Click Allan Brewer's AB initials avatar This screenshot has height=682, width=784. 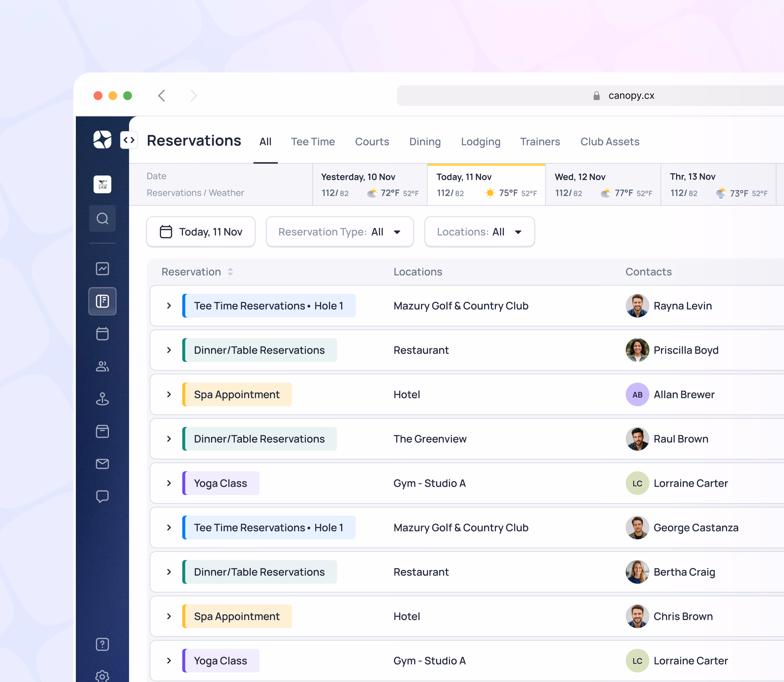point(637,394)
